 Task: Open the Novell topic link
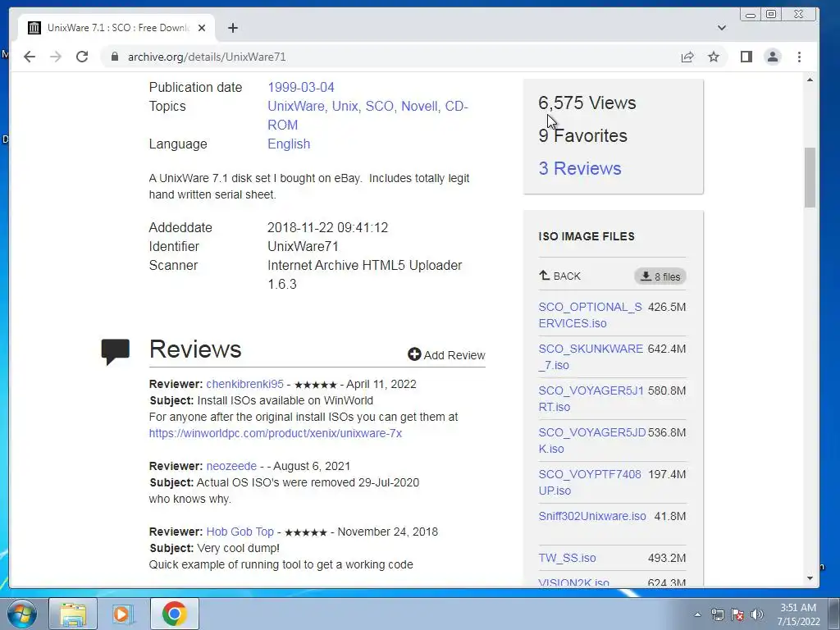pos(419,106)
